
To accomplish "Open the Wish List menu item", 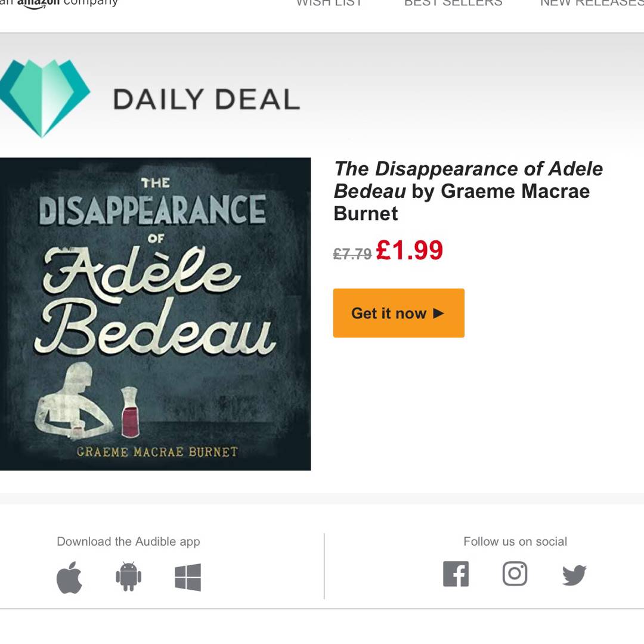I will point(329,4).
